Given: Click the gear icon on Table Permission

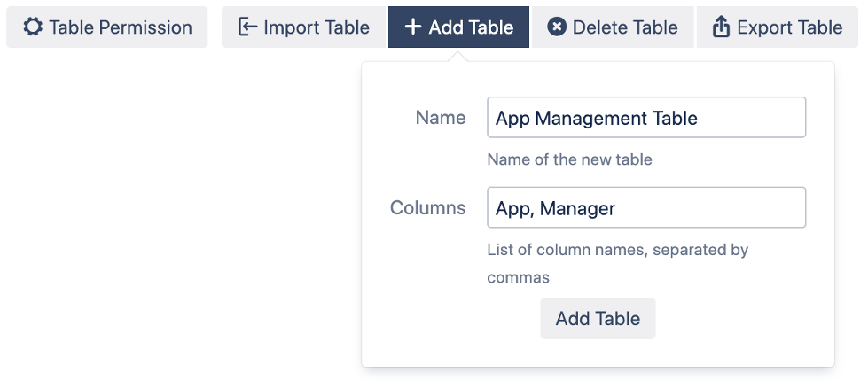Looking at the screenshot, I should click(x=33, y=27).
